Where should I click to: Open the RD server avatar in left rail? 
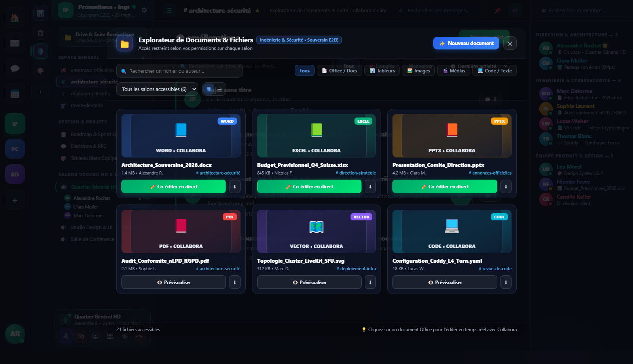pos(15,174)
